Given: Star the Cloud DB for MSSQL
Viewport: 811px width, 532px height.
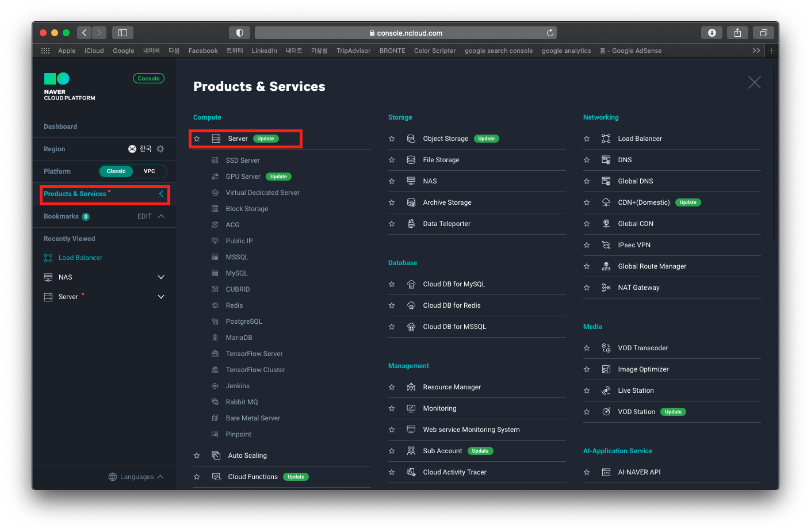Looking at the screenshot, I should (392, 327).
